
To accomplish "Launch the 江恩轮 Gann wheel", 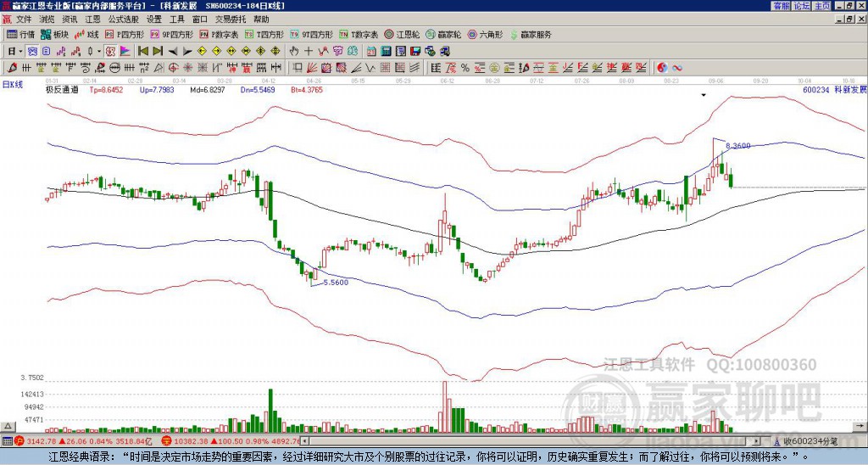I will tap(402, 34).
